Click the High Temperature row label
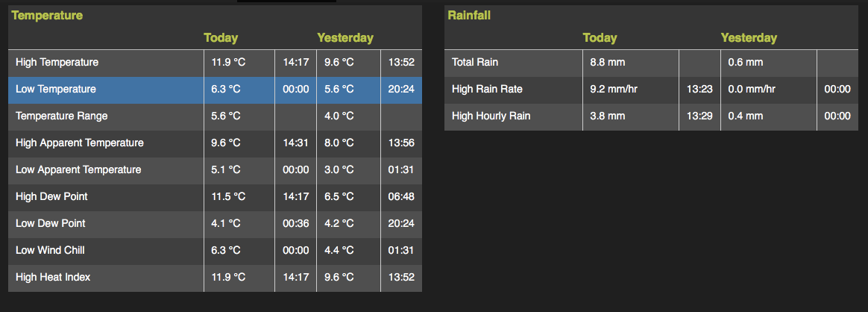 click(57, 63)
